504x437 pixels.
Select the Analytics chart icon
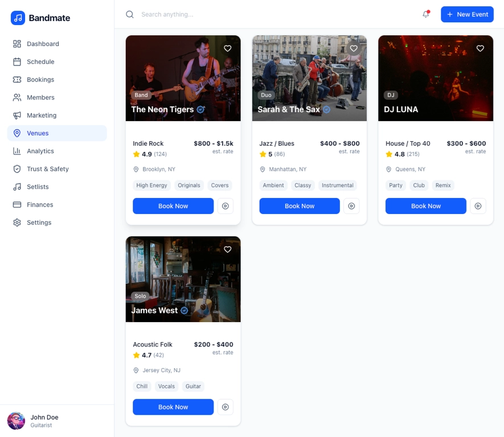click(x=18, y=151)
